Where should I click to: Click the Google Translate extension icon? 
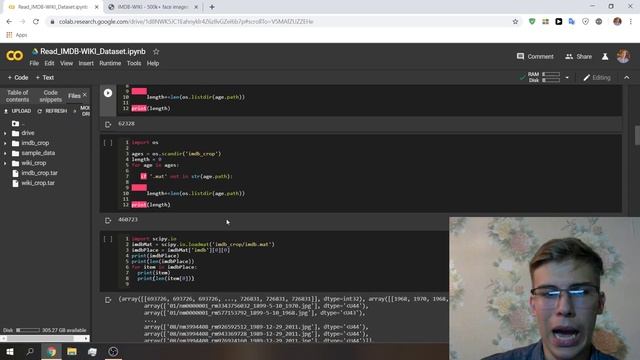[572, 22]
